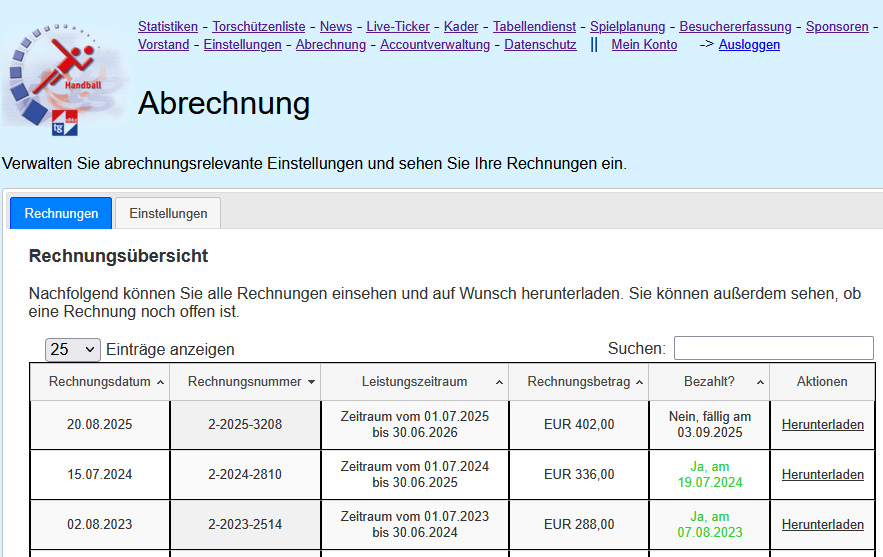Open the Datenschutz page

(540, 45)
